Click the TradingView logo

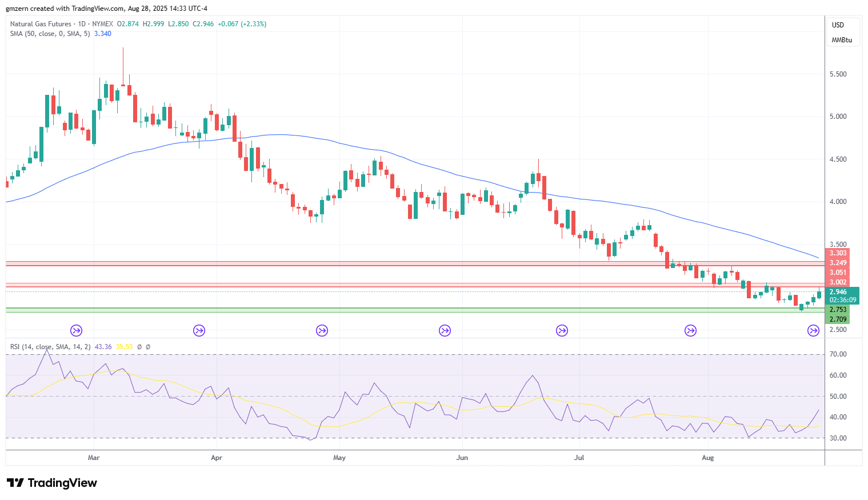tap(52, 483)
